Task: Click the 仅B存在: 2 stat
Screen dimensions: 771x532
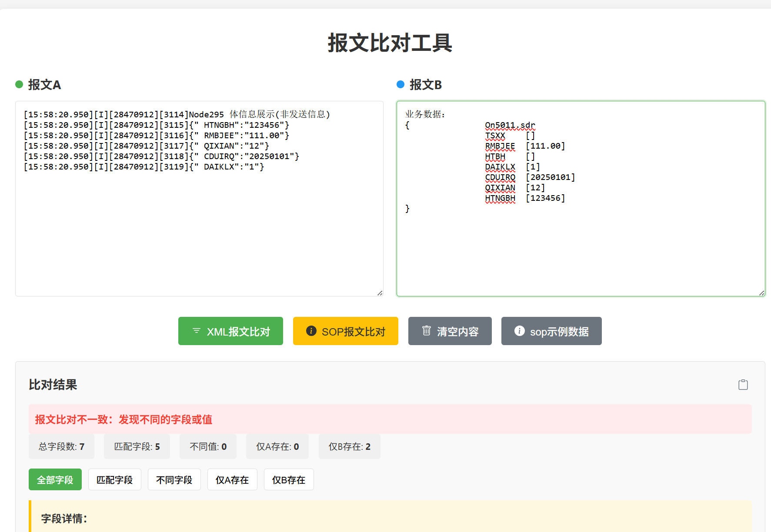Action: point(350,446)
